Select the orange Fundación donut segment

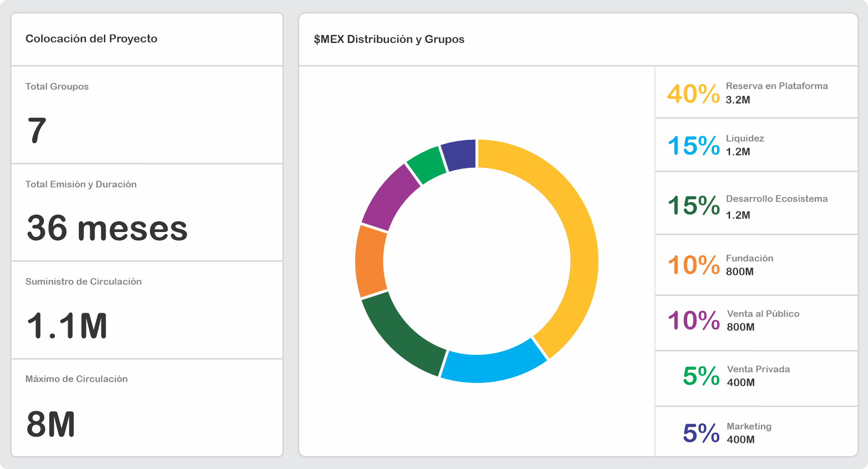click(x=370, y=261)
